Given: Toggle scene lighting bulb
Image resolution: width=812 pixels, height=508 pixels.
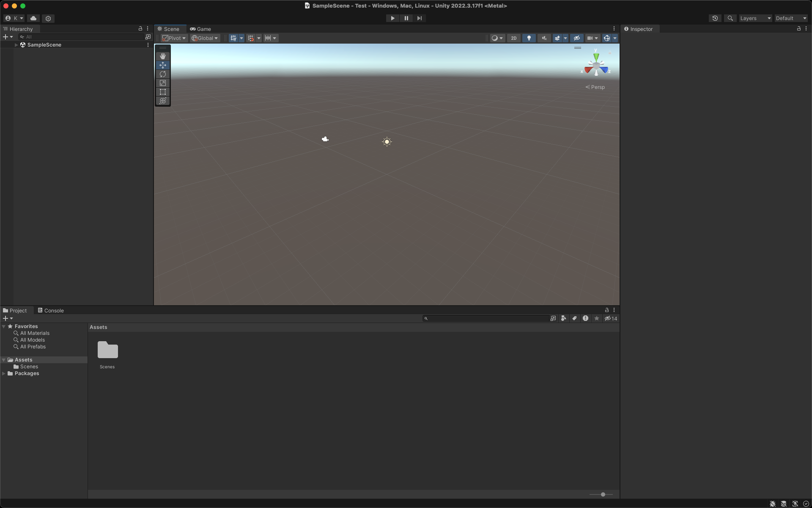Looking at the screenshot, I should (529, 38).
